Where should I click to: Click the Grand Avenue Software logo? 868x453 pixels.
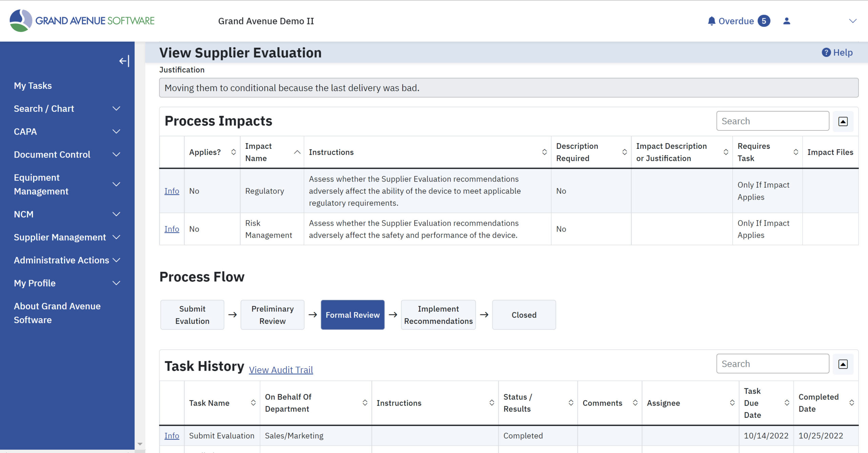pos(82,21)
